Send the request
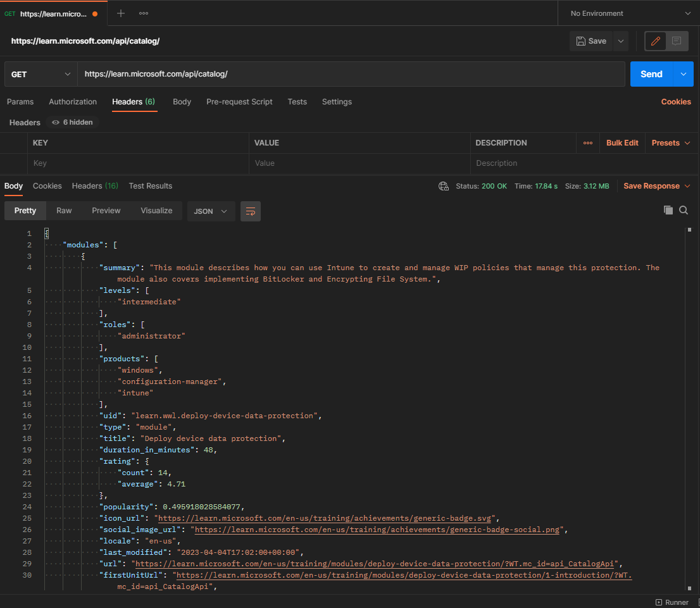This screenshot has width=700, height=608. [651, 74]
